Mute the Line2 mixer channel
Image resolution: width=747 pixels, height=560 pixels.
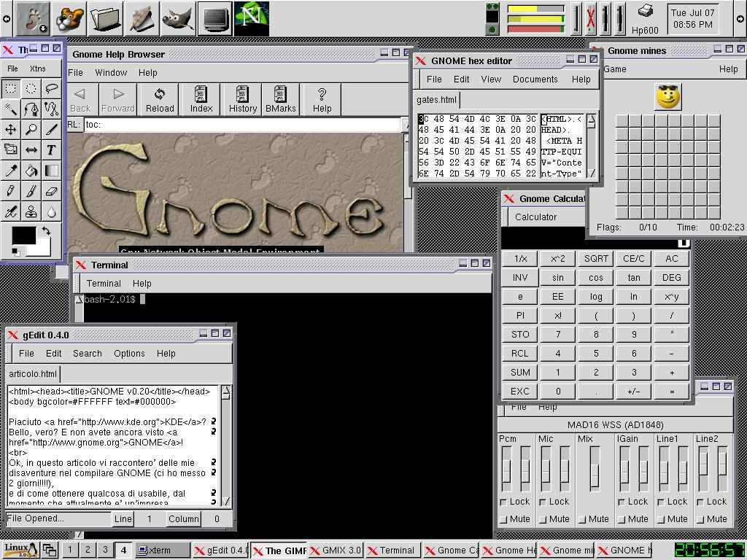point(701,519)
